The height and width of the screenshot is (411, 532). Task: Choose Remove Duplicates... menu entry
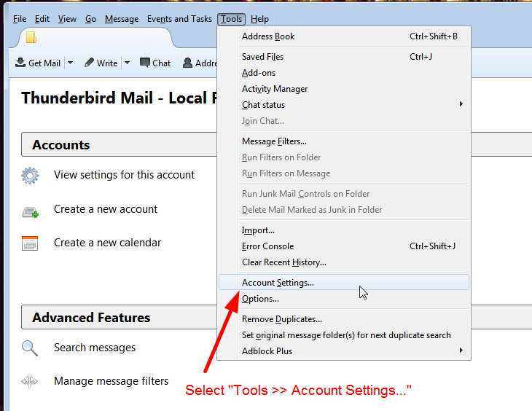point(344,319)
